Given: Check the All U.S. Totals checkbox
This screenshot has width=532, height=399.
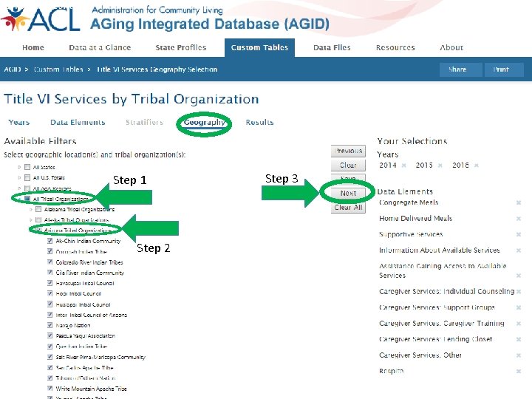Looking at the screenshot, I should click(27, 177).
